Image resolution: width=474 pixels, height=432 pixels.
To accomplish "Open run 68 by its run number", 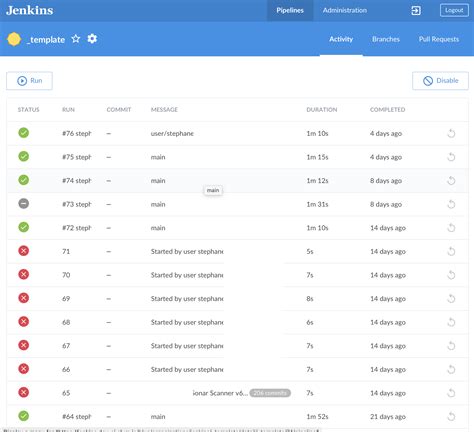I will (66, 322).
